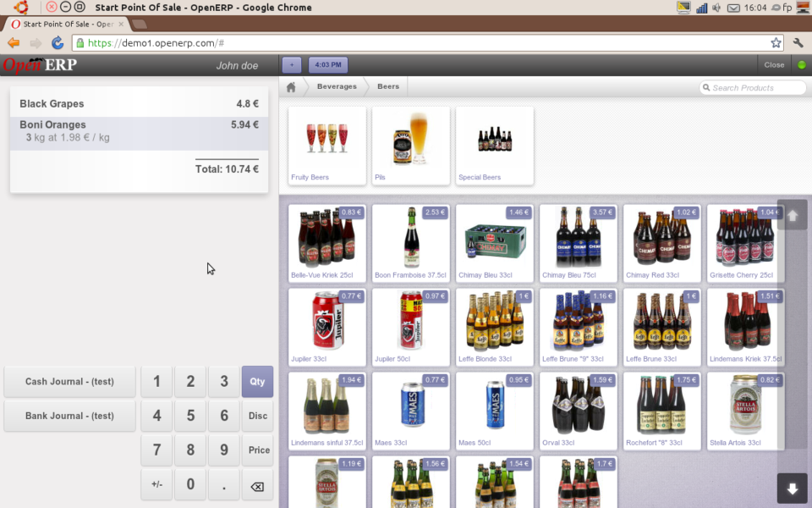This screenshot has height=508, width=812.
Task: Add Chimay Bleu 75cl to the order
Action: click(579, 243)
